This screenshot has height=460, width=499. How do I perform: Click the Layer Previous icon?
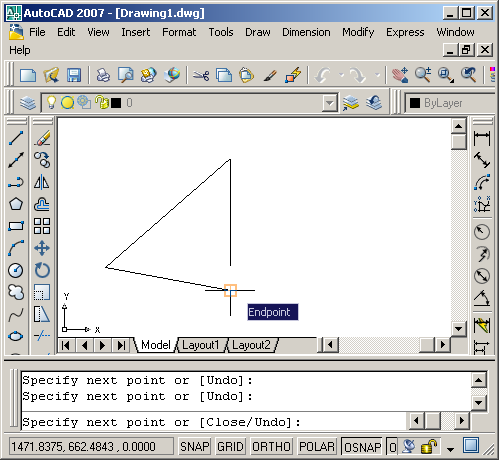coord(374,103)
